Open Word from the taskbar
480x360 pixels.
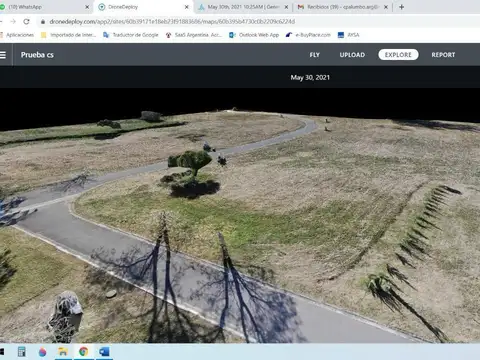[104, 352]
